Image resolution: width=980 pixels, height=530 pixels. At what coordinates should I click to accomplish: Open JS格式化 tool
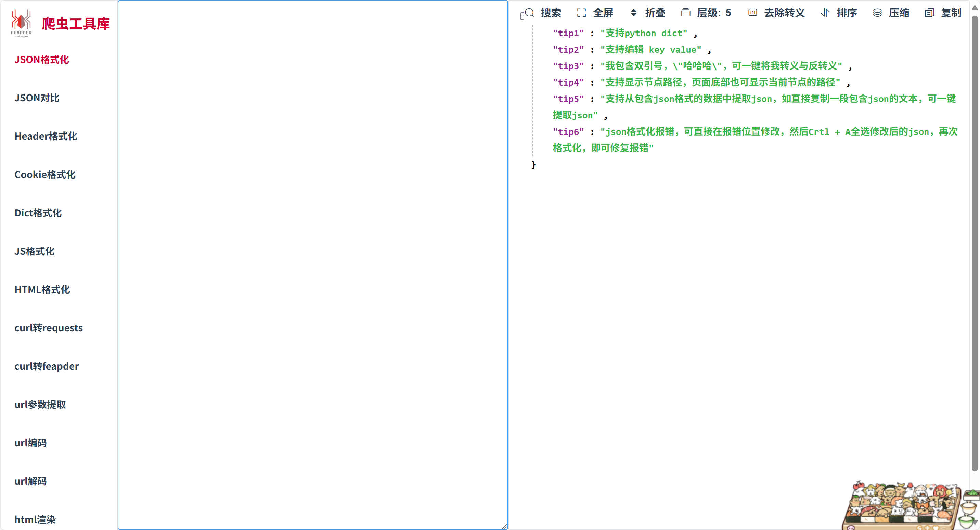click(x=35, y=251)
